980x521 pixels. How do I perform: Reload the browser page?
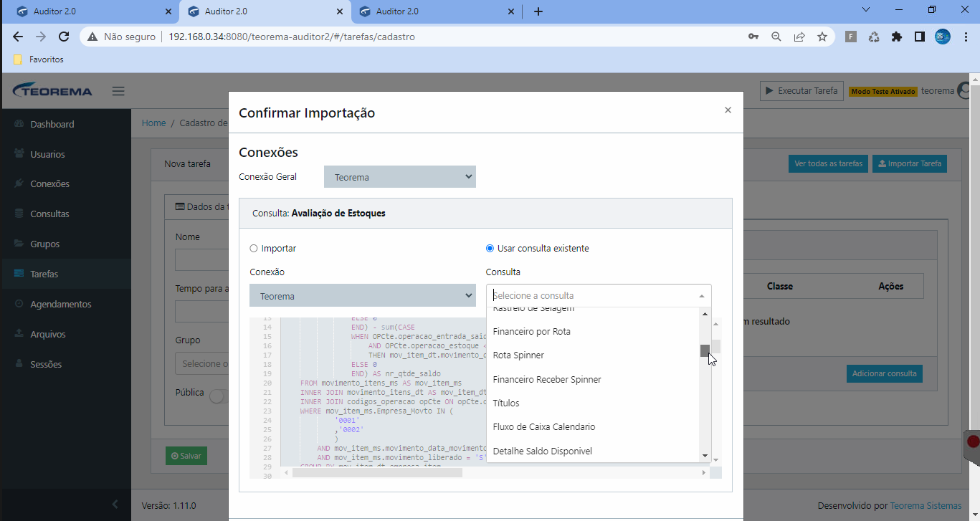click(64, 37)
